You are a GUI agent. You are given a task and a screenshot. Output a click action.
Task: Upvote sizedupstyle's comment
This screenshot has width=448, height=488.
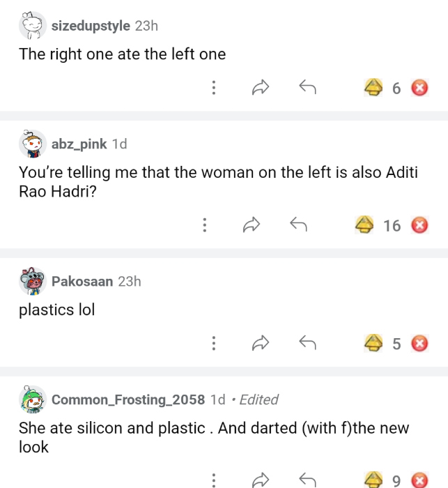tap(374, 88)
